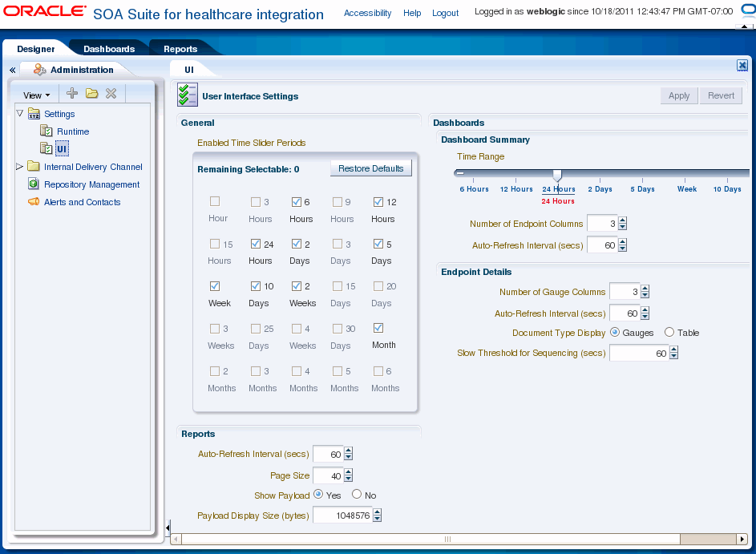Uncheck the 6 Hours checkbox
This screenshot has height=554, width=756.
click(x=296, y=202)
